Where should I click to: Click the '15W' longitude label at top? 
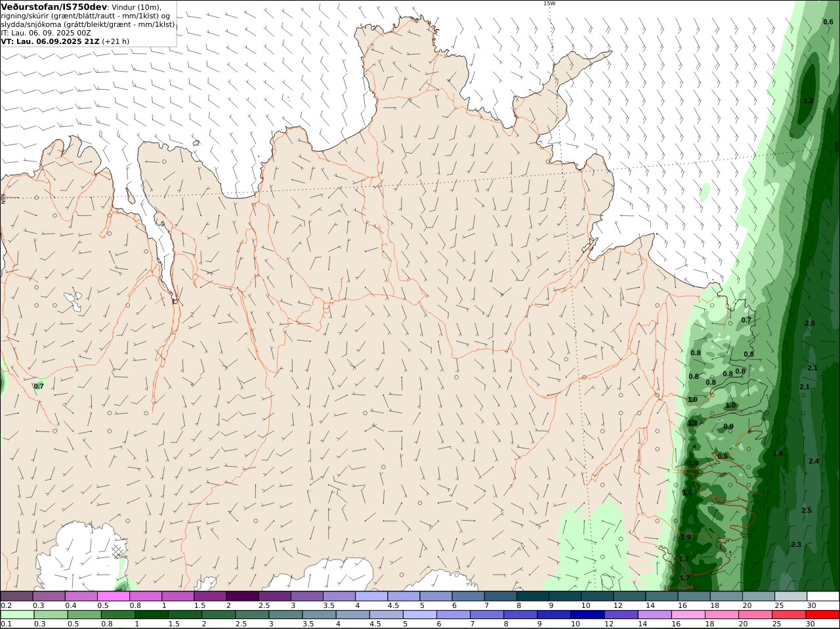[549, 3]
